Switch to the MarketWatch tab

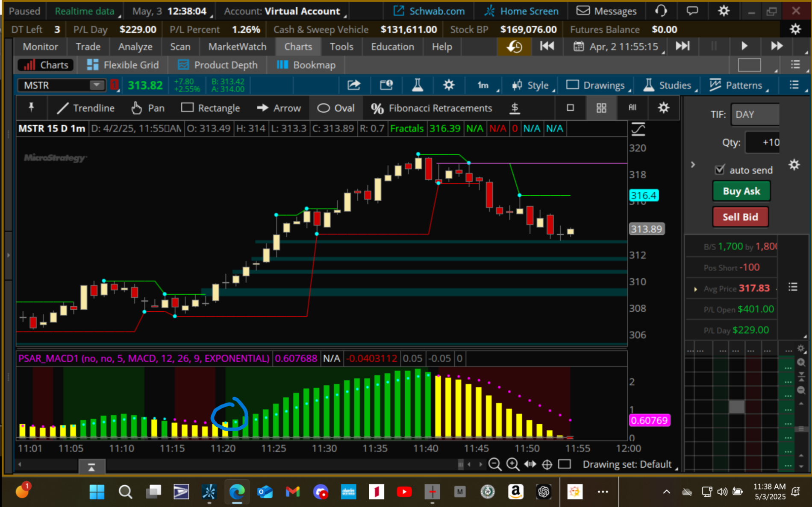tap(237, 47)
